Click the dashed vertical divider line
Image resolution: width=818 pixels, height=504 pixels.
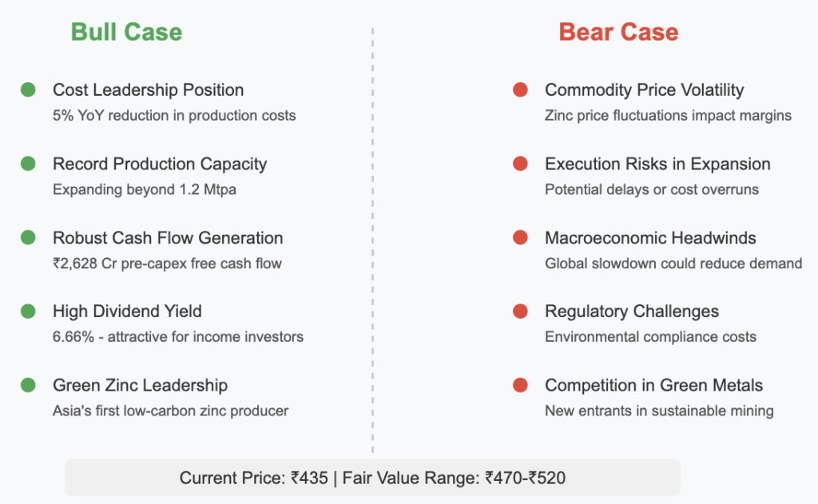[x=372, y=240]
